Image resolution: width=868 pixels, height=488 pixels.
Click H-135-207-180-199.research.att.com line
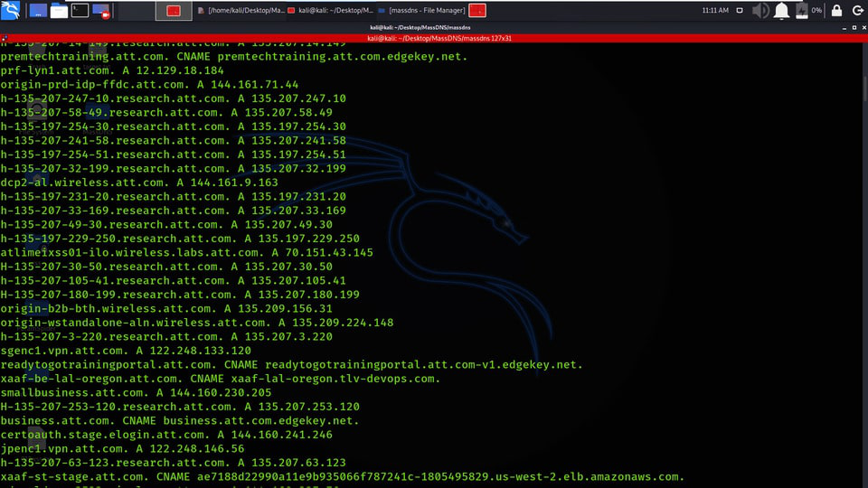pyautogui.click(x=180, y=295)
